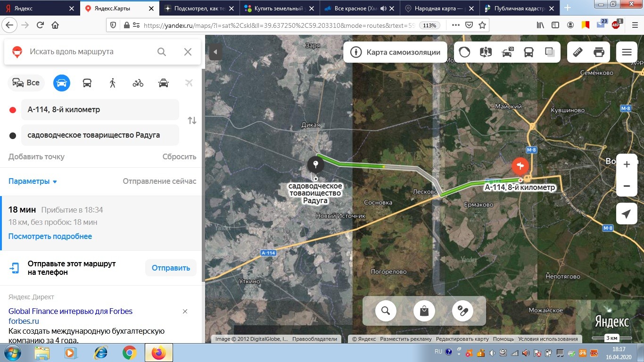Open 'Посмотреть подробнее' route details

pos(50,237)
